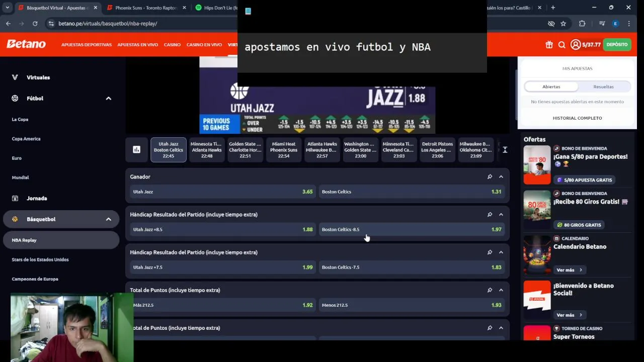The width and height of the screenshot is (644, 362).
Task: Collapse the Fútbol sidebar section
Action: (x=108, y=99)
